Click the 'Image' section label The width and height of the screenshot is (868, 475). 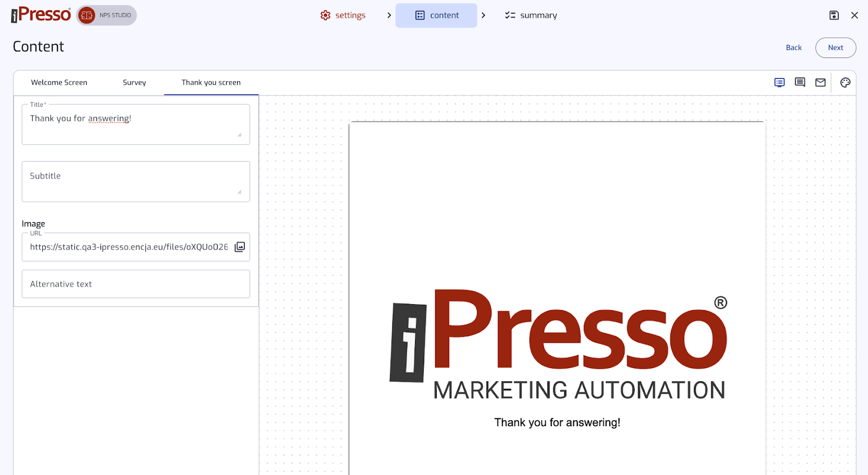point(33,224)
